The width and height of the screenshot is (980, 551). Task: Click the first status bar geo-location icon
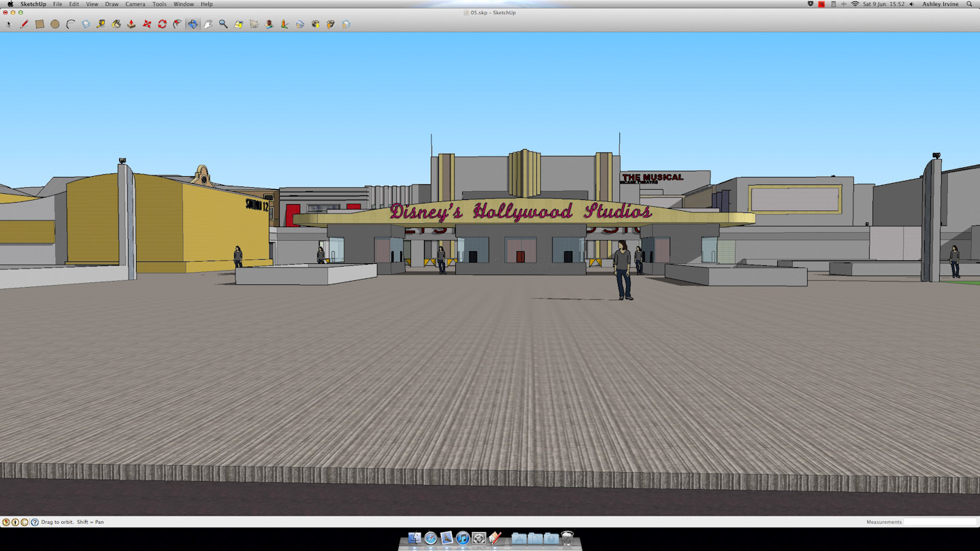(x=6, y=522)
